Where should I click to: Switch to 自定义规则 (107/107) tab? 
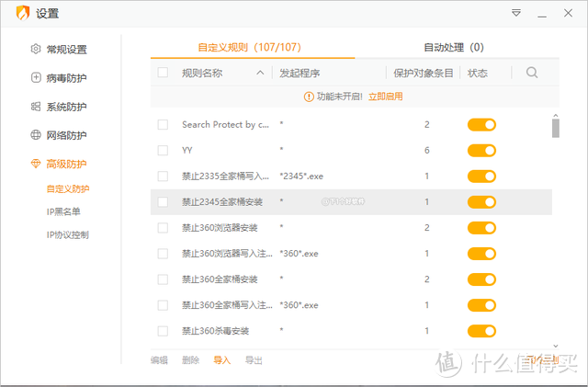[250, 47]
